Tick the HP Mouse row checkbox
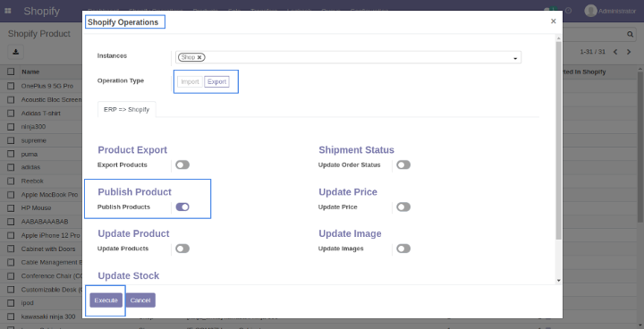This screenshot has width=644, height=329. 11,207
